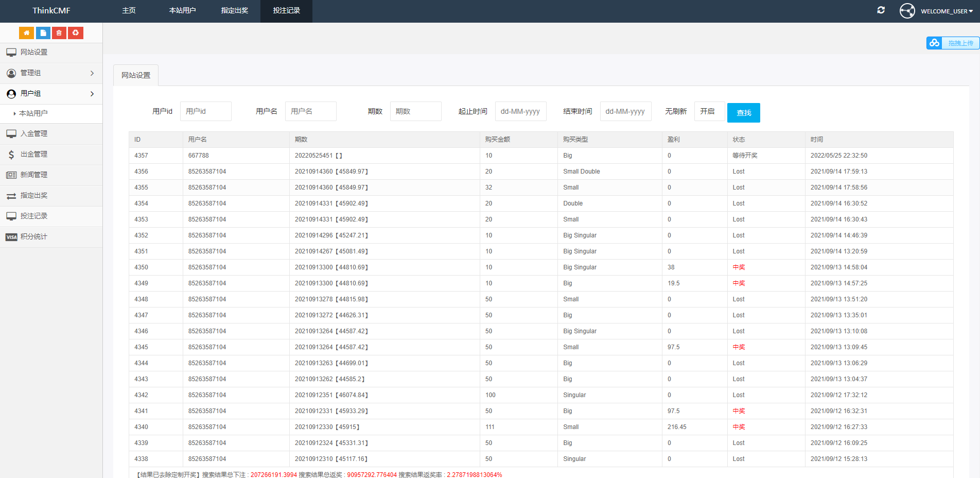Open the 无刷新 开启 selector
The height and width of the screenshot is (478, 980).
click(x=709, y=111)
